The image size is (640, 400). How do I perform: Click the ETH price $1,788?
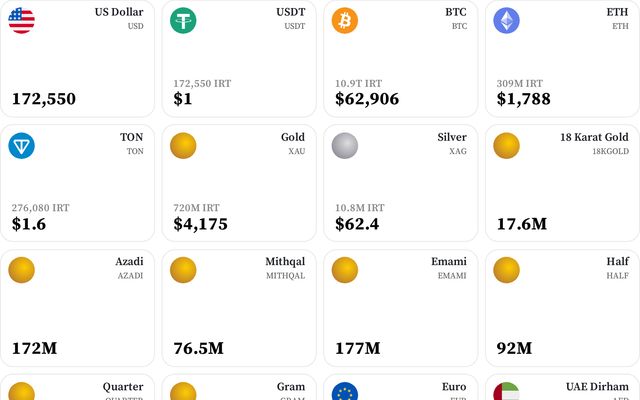click(523, 99)
